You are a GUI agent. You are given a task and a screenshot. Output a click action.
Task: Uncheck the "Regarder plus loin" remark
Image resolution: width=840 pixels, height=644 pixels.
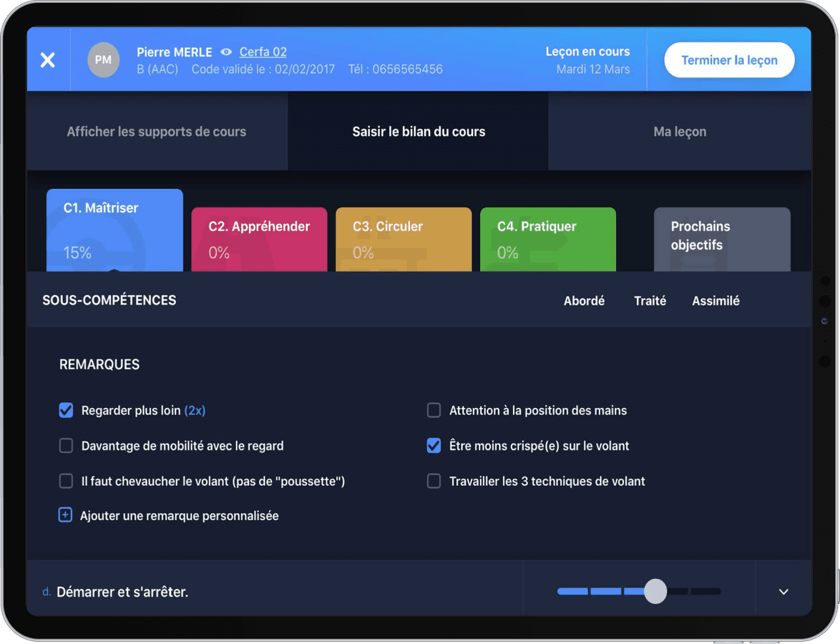[66, 410]
